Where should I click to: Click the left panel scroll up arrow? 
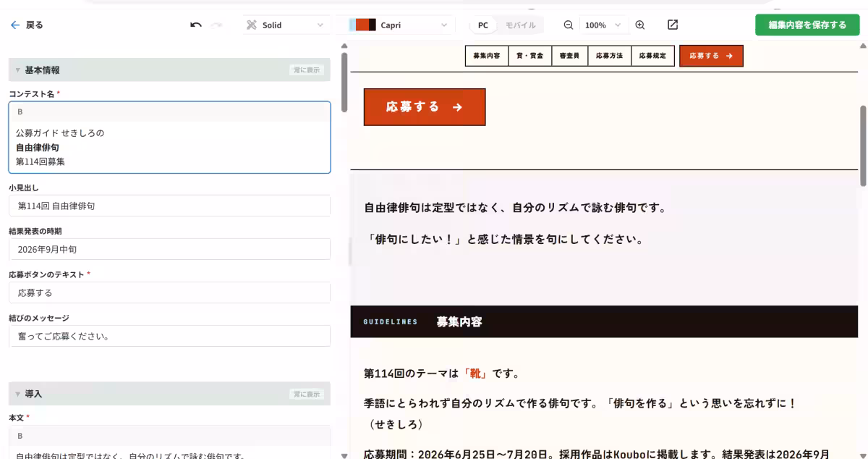[x=344, y=46]
